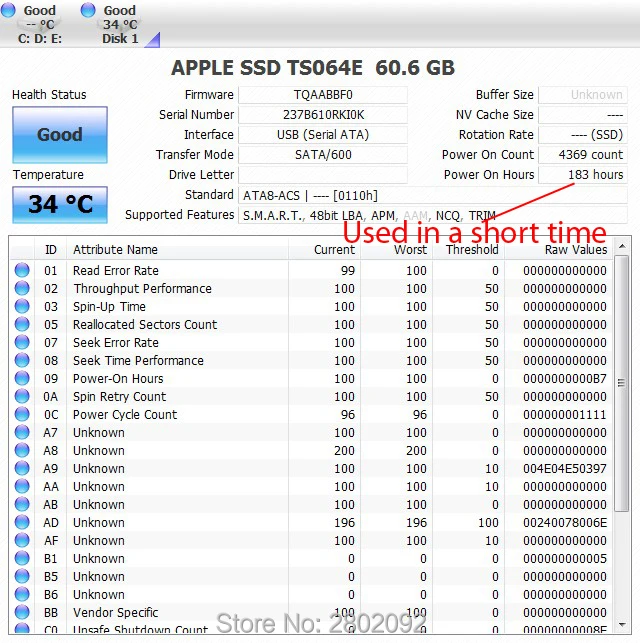This screenshot has width=640, height=643.
Task: Click the status icon for Reallocated Sectors Count
Action: (22, 324)
